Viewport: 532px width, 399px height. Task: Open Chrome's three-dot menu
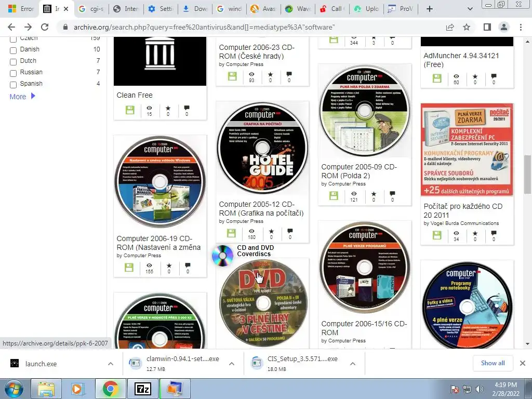521,27
